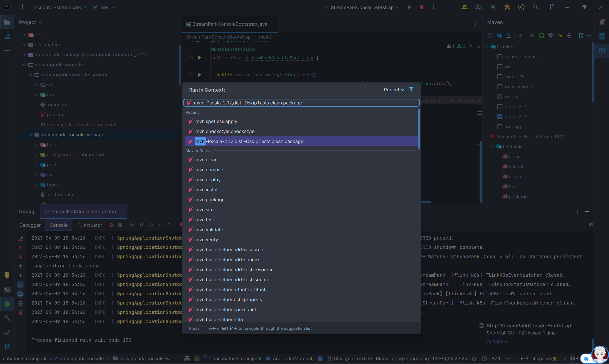Click the Maven download sources icon

[x=508, y=35]
